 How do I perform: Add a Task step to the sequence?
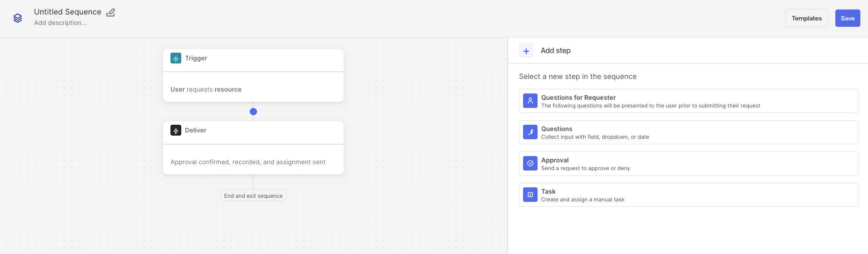[689, 195]
